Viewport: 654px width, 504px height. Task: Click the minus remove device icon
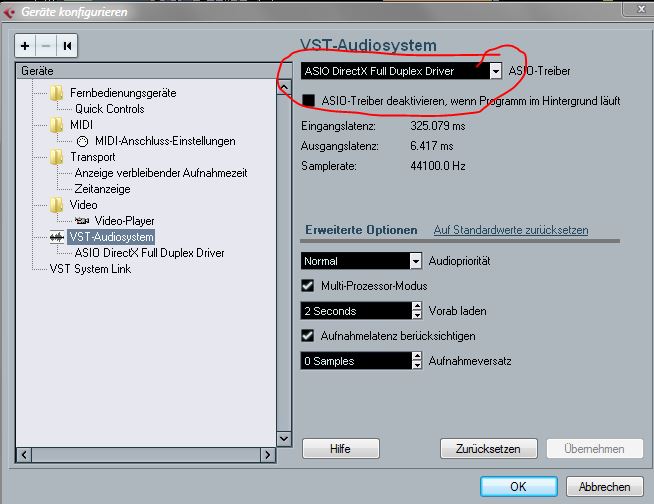pos(46,46)
